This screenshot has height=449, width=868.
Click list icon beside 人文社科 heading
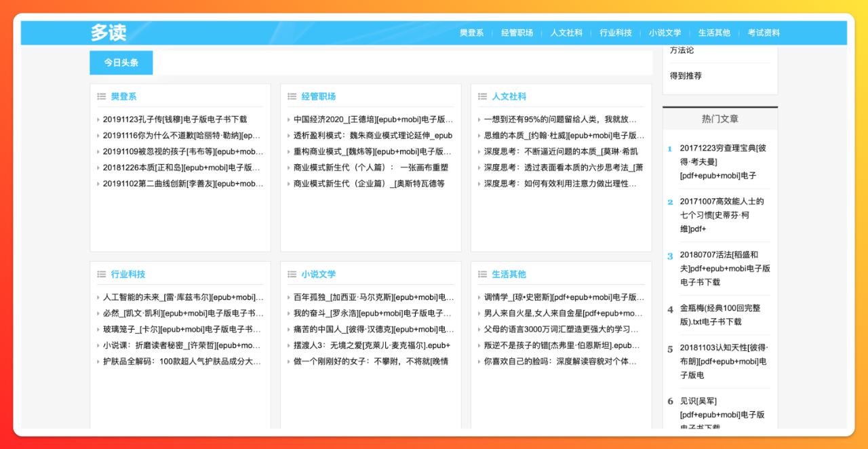tap(483, 96)
